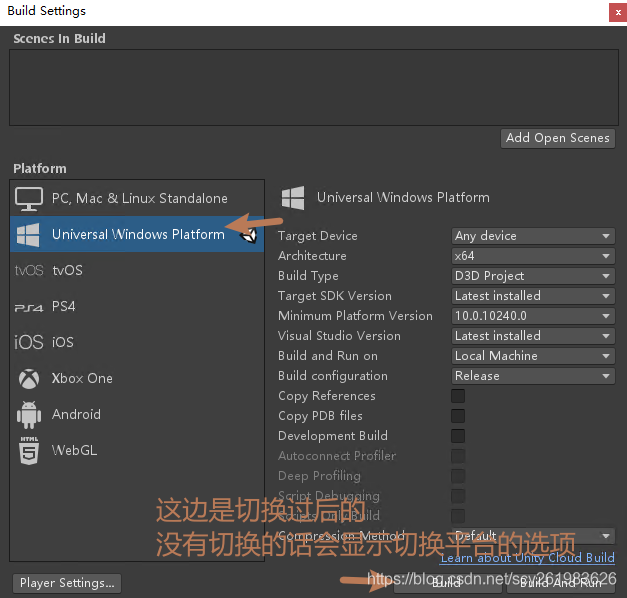Select the WebGL HTML5 icon
627x598 pixels.
(x=29, y=450)
